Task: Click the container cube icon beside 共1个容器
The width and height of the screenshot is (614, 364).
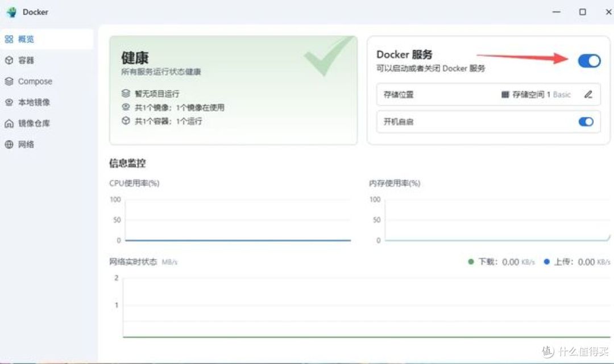Action: tap(126, 121)
